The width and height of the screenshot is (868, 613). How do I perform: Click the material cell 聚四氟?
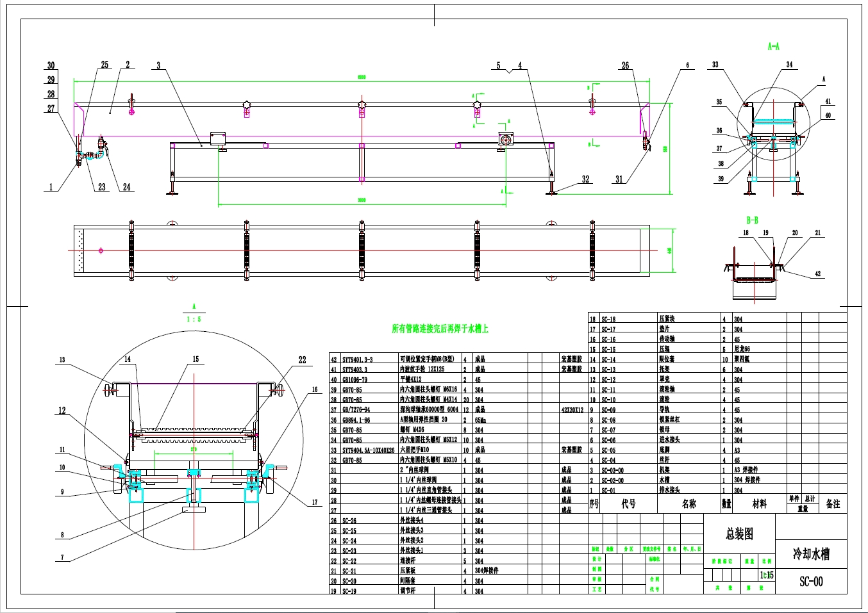click(742, 359)
